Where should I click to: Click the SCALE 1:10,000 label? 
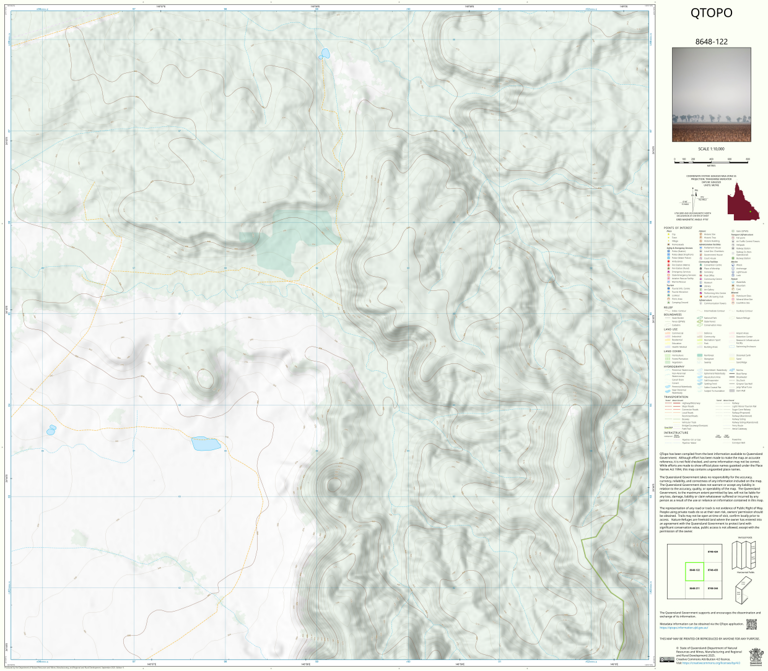coord(711,149)
